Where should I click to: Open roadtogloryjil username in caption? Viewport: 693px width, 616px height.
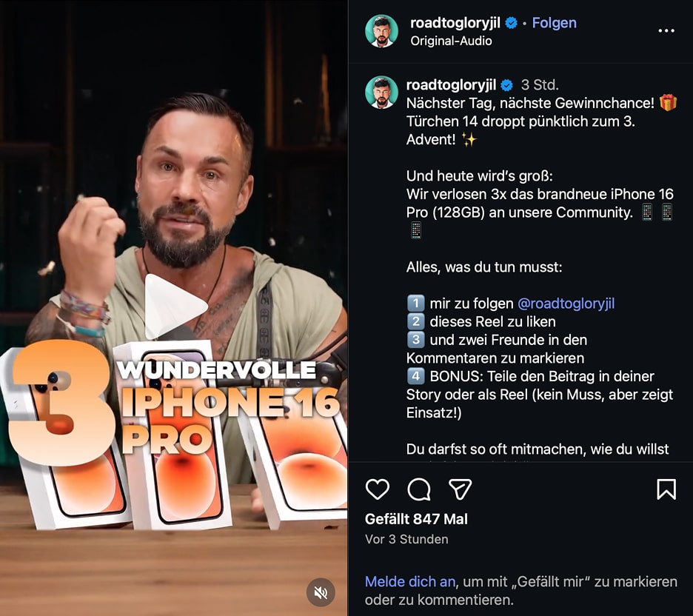pos(451,84)
